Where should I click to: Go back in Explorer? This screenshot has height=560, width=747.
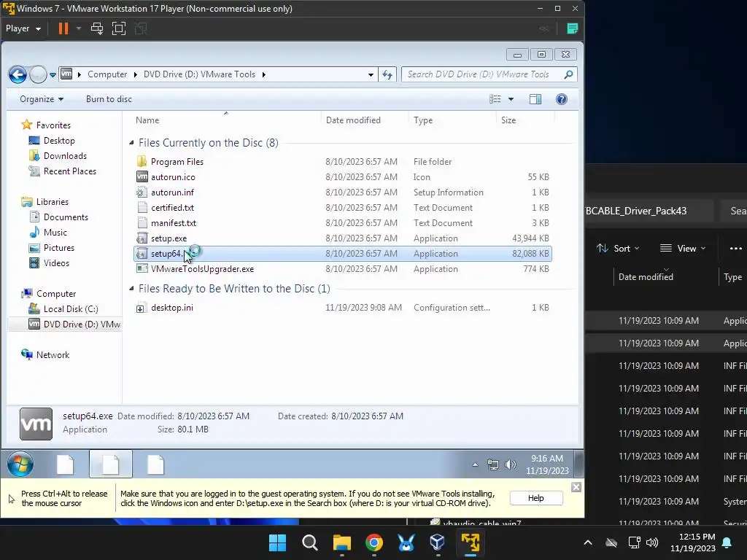pyautogui.click(x=18, y=74)
